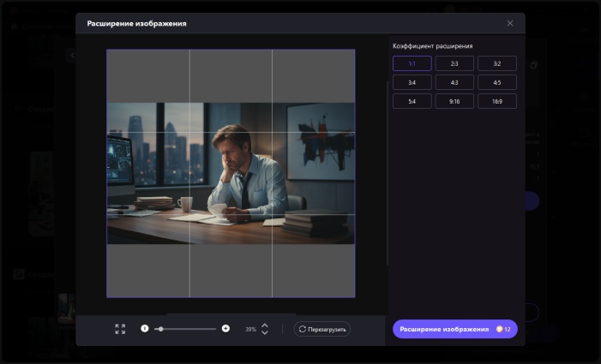Select the 5:4 expansion ratio
Viewport: 601px width, 364px height.
point(412,101)
